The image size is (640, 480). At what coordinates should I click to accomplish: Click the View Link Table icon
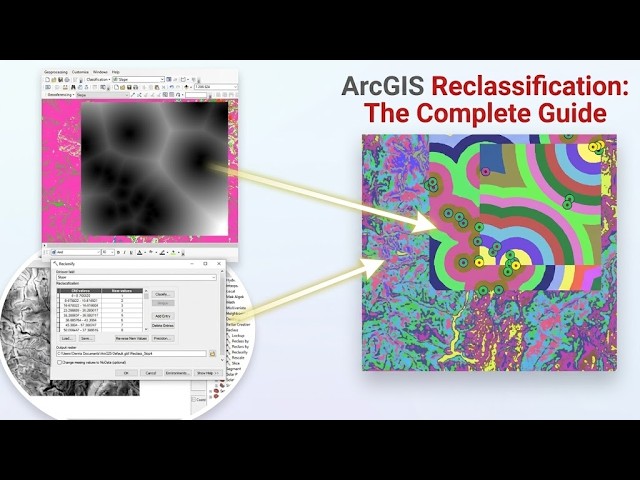pos(171,95)
